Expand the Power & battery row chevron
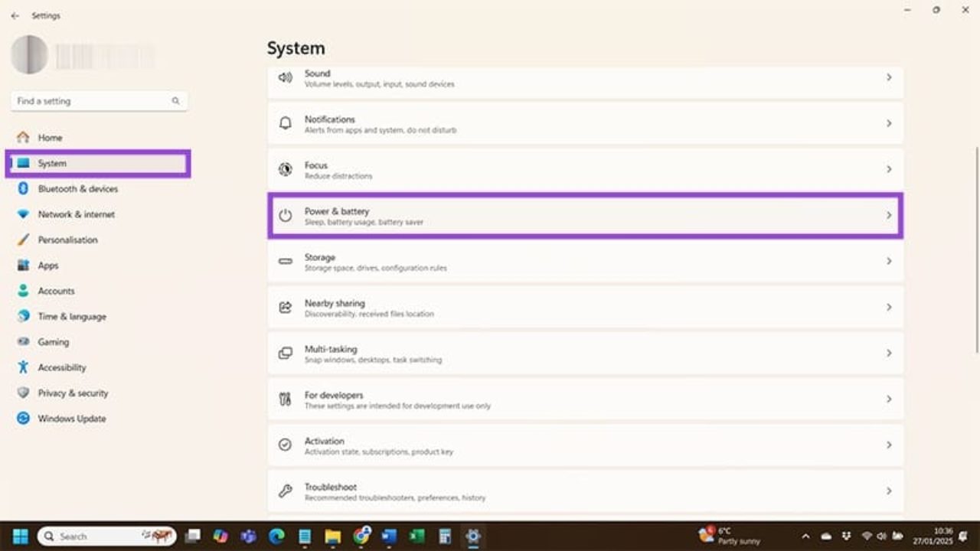 click(x=889, y=215)
